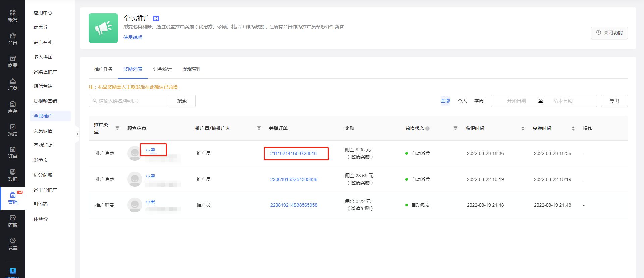Open 会员储值 in the submenu
644x278 pixels.
[43, 131]
